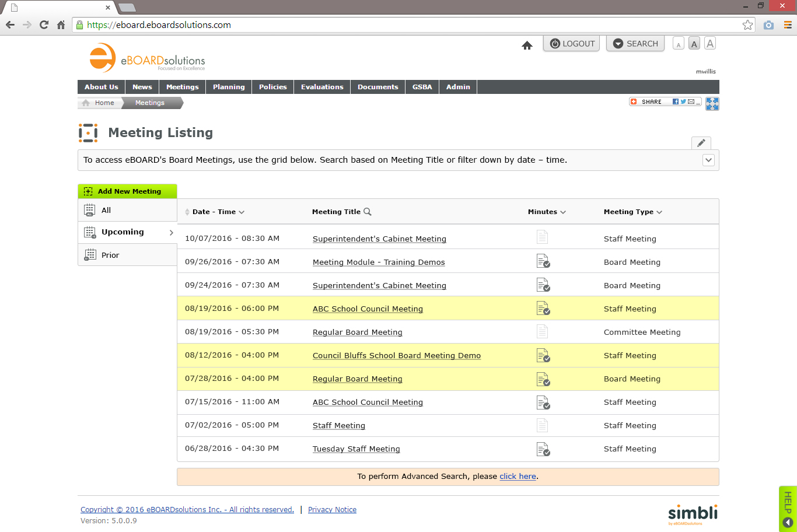The height and width of the screenshot is (532, 797).
Task: Open the edit pencil beside Meeting Listing
Action: tap(701, 142)
